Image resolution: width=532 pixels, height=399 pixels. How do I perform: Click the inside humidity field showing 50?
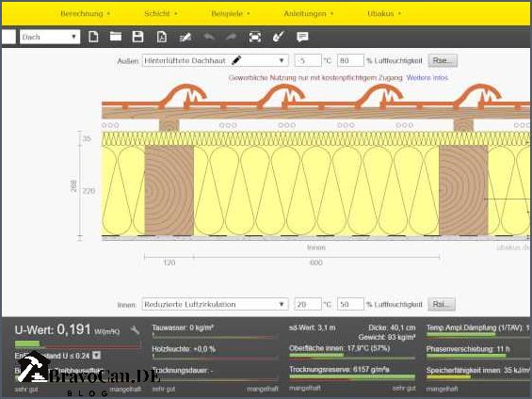tap(350, 304)
